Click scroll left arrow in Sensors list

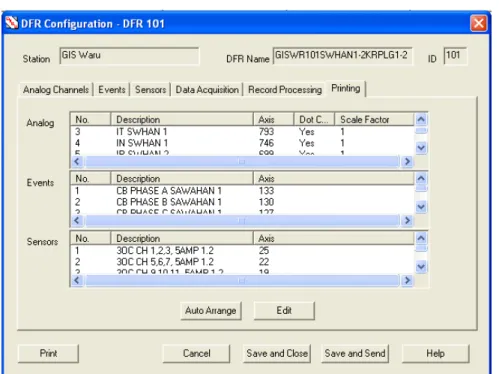click(x=77, y=280)
